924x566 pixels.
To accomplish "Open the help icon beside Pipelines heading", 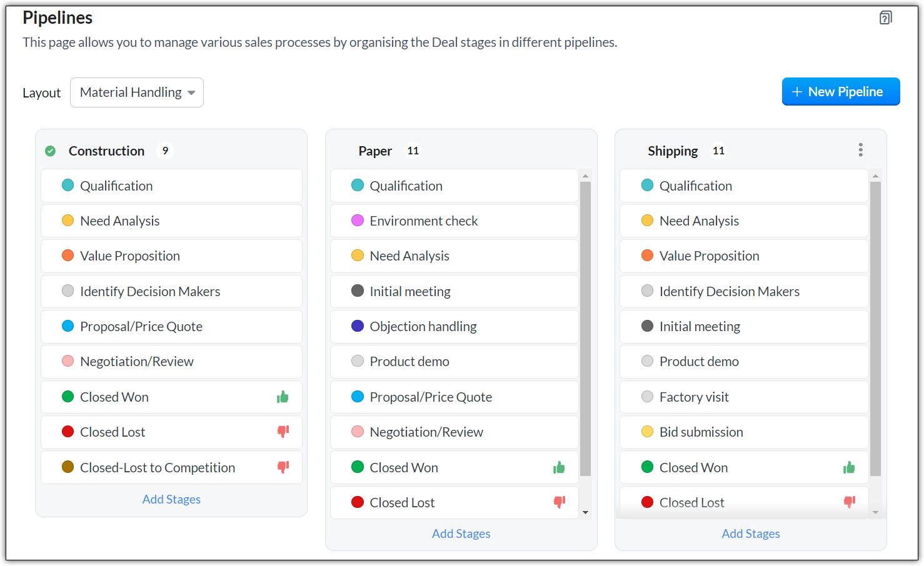I will click(885, 17).
